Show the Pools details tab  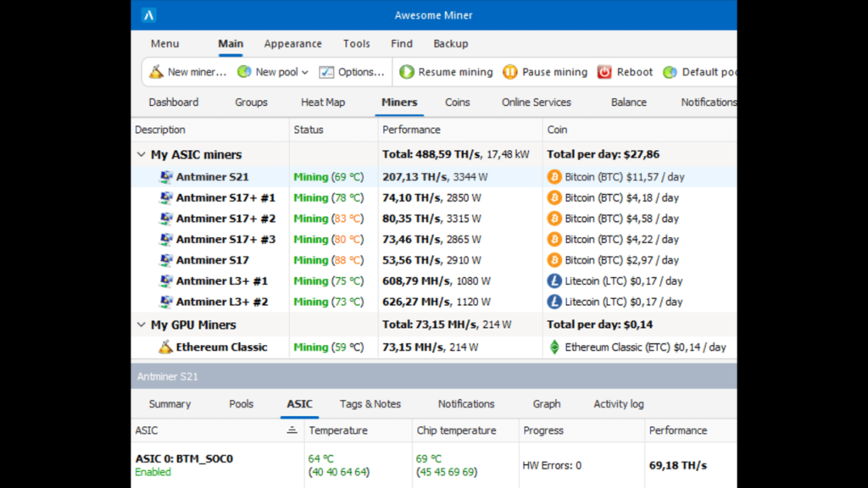click(x=241, y=404)
